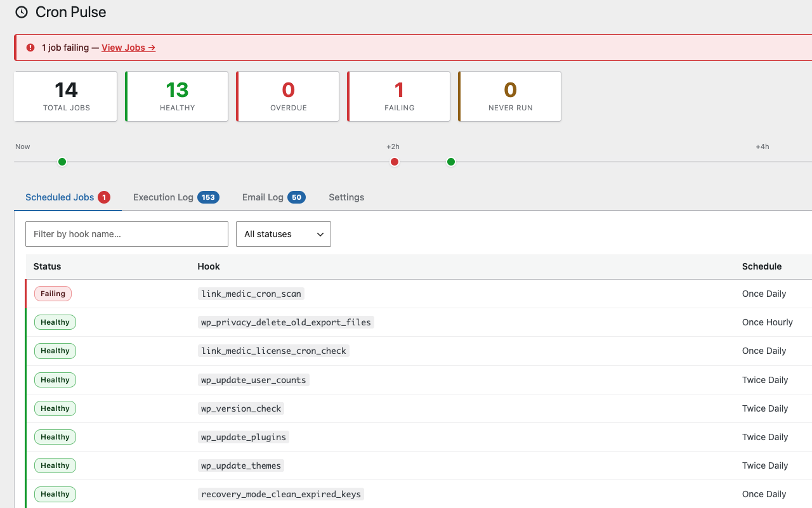Select the Overdue stat card
The height and width of the screenshot is (508, 812).
[x=288, y=96]
